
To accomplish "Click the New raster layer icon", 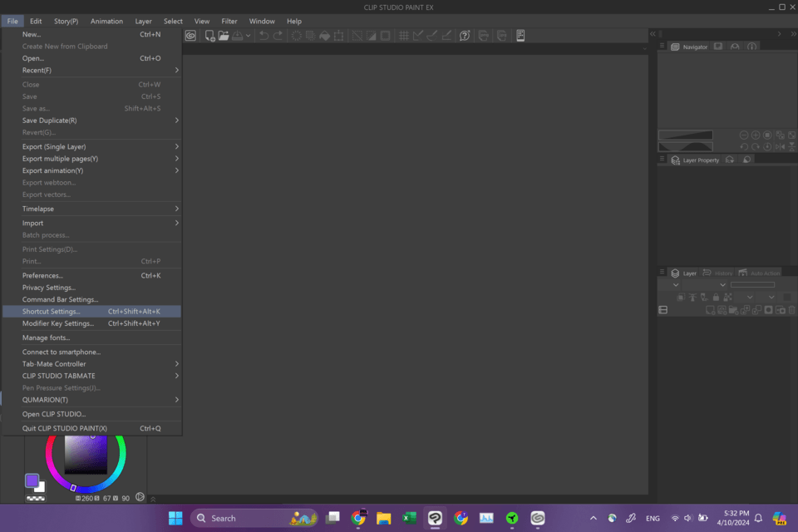I will tap(710, 310).
